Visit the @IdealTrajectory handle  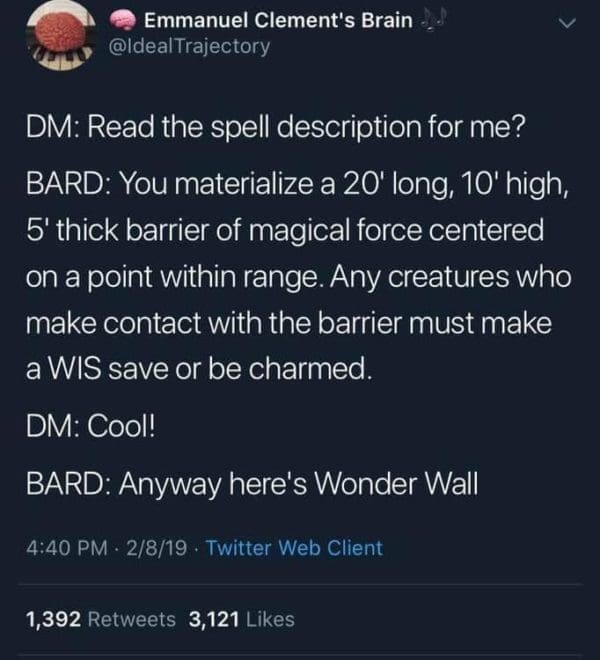189,46
